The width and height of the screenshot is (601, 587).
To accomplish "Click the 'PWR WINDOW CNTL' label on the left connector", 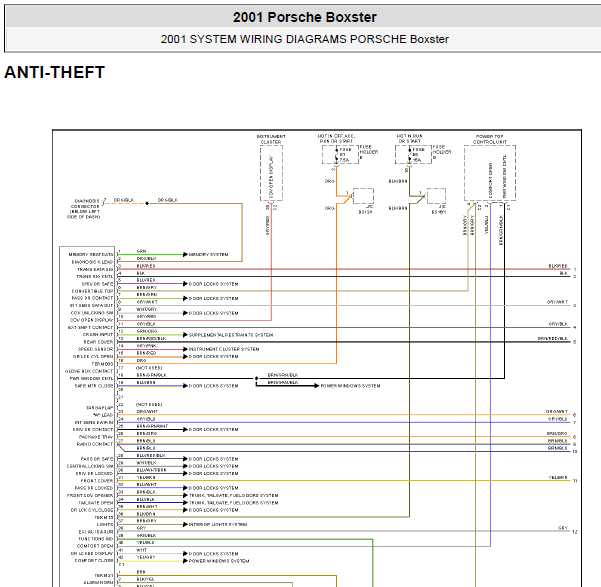I will [x=91, y=378].
